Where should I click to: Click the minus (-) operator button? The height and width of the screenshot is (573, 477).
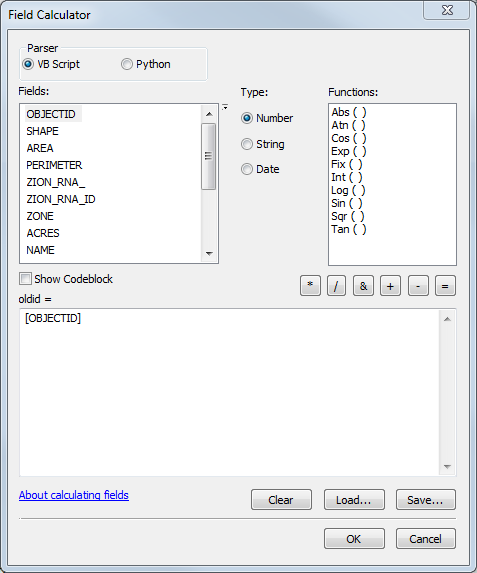point(418,285)
